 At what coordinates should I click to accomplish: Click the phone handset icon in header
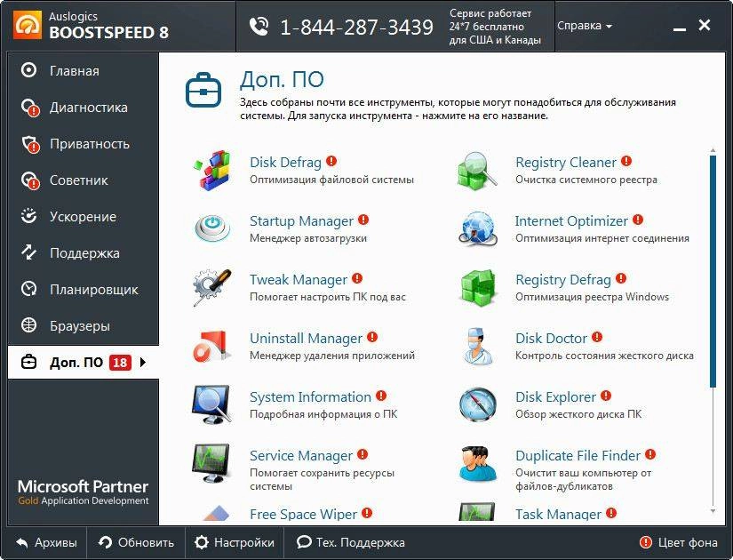point(259,26)
